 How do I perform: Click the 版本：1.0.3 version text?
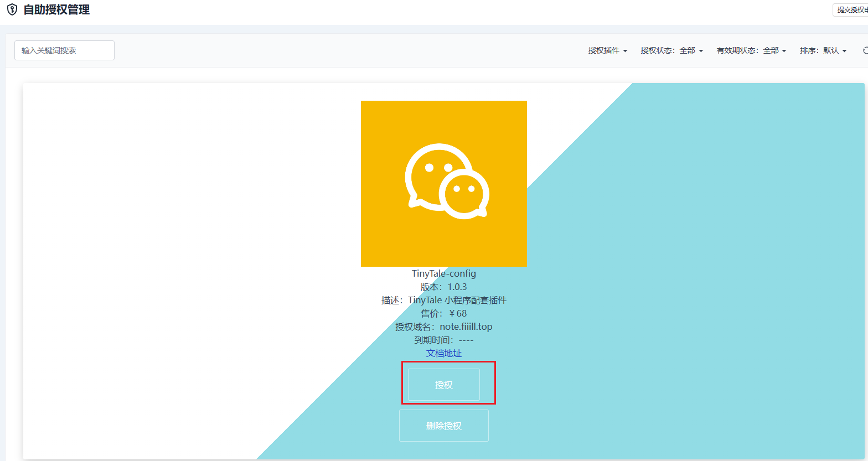pos(444,287)
